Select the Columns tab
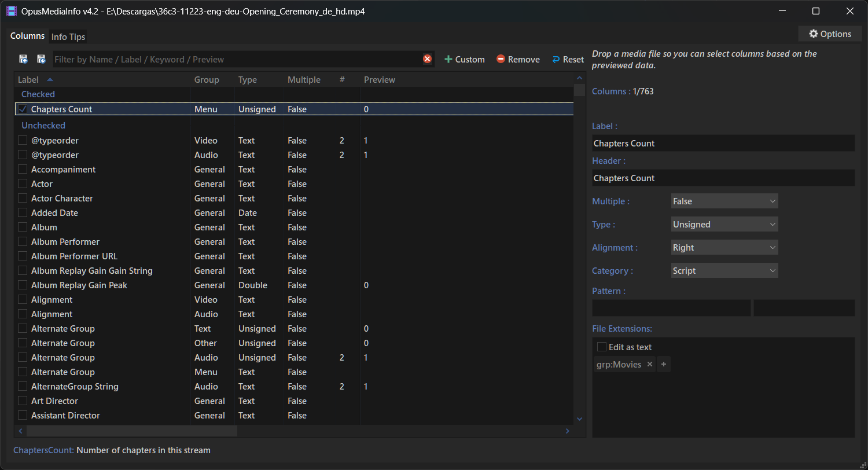This screenshot has height=470, width=868. click(x=28, y=36)
